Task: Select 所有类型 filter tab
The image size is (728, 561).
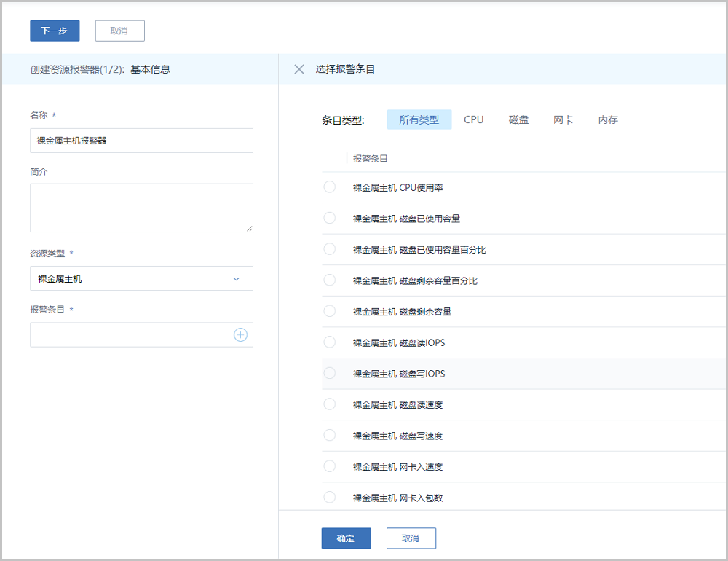Action: [x=419, y=119]
